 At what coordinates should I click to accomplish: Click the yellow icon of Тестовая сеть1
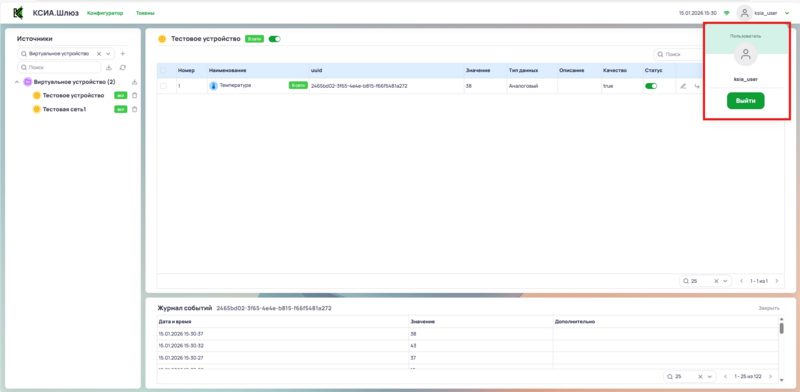(37, 109)
